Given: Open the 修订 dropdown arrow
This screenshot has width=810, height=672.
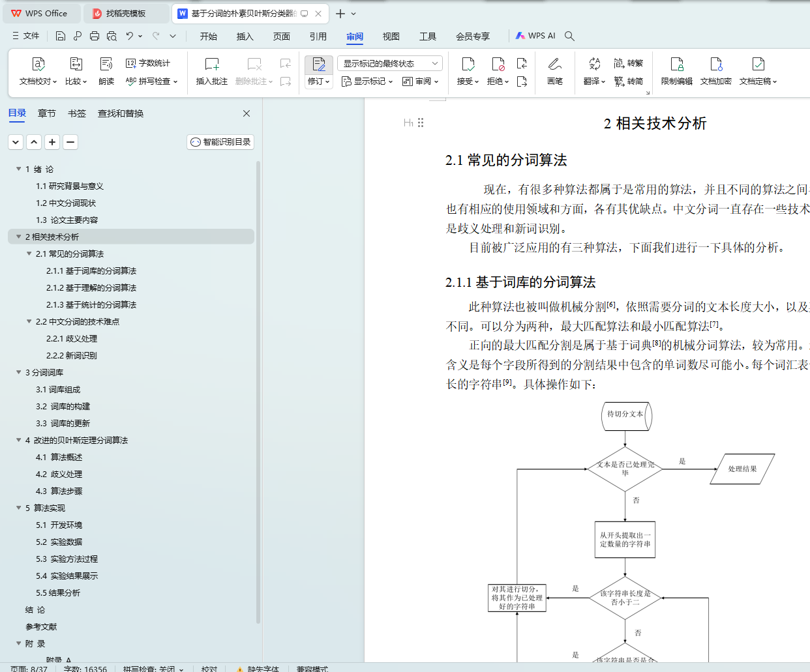Looking at the screenshot, I should (327, 81).
